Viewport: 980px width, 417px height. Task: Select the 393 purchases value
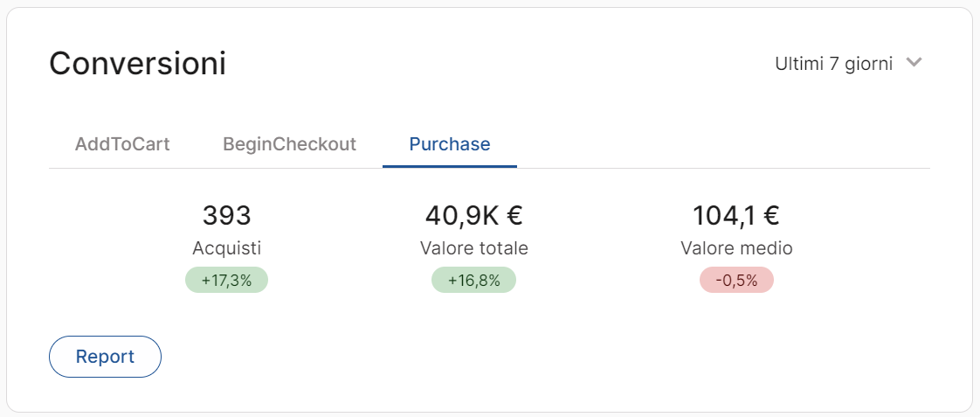226,215
